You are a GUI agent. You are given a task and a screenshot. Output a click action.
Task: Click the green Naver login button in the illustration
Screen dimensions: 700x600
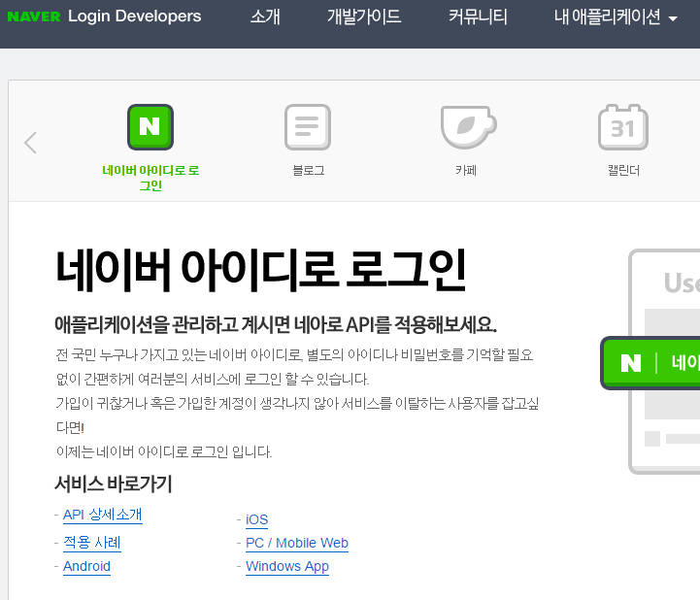point(650,362)
